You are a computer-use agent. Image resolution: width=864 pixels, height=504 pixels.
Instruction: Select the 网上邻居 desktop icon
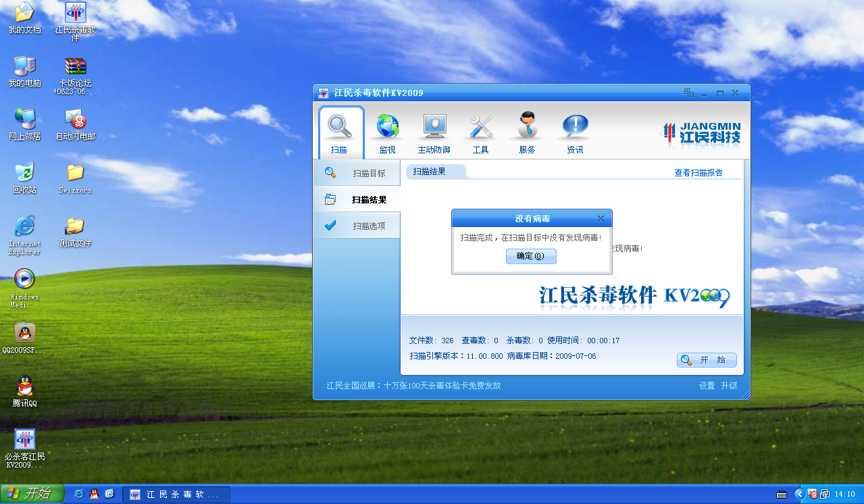click(24, 124)
